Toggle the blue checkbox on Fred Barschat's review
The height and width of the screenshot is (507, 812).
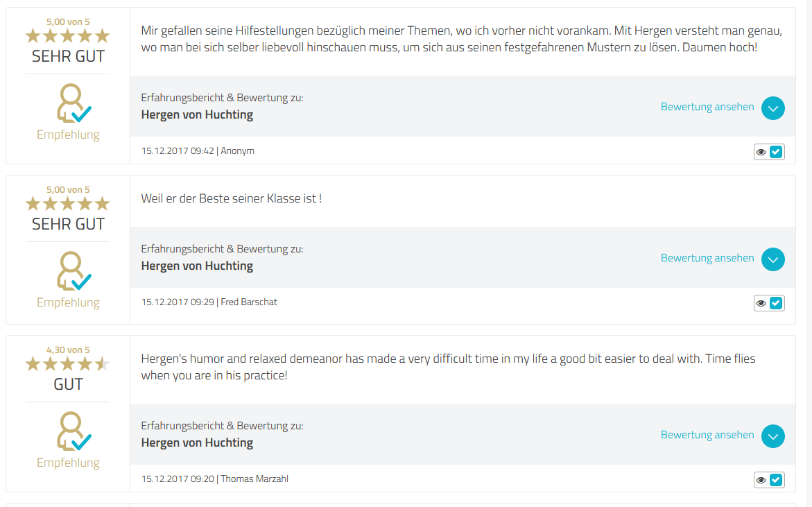(776, 303)
